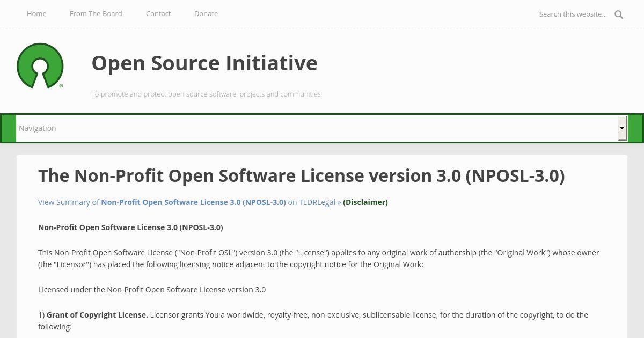644x338 pixels.
Task: Click the "Licensed under the Non-Profit Open Software License" line
Action: click(x=152, y=290)
